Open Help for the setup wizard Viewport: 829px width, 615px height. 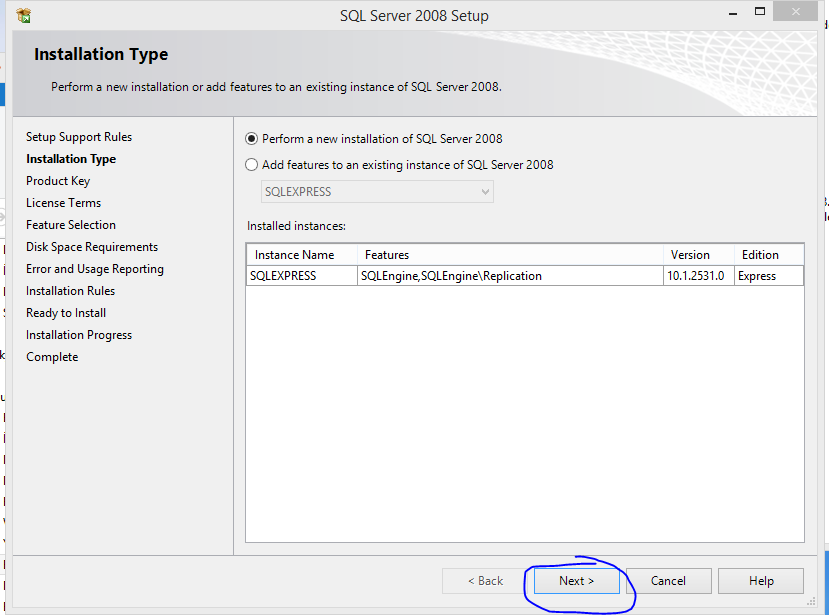click(761, 581)
